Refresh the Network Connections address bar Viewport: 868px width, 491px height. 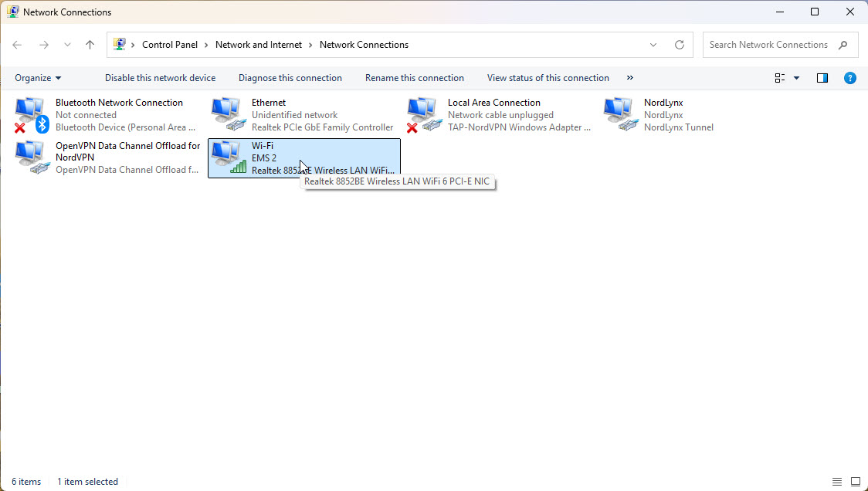[x=680, y=45]
